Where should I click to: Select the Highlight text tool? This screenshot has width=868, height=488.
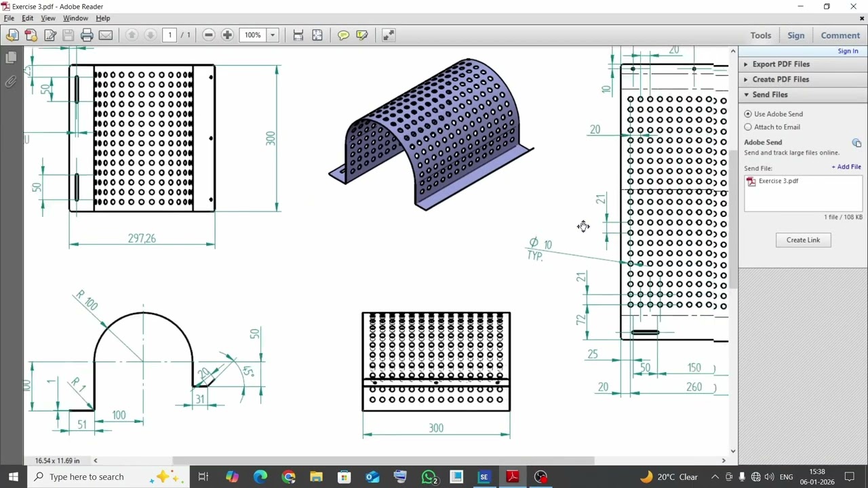362,35
